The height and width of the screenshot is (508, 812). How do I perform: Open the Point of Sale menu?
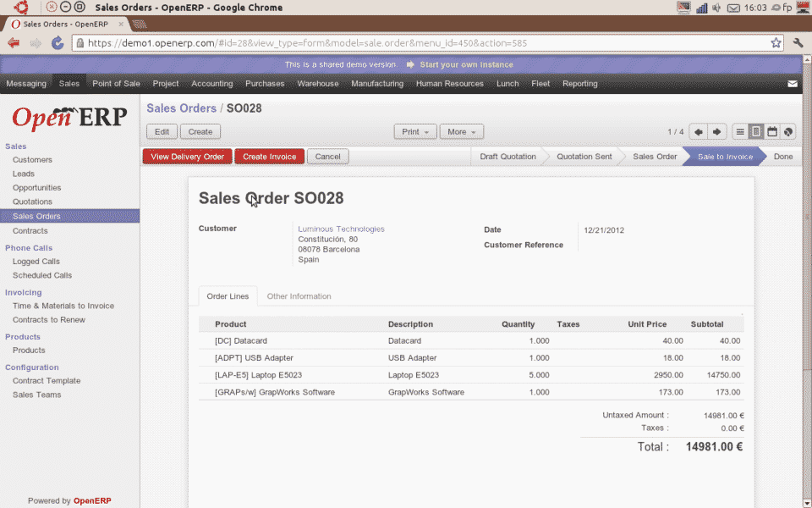(x=116, y=84)
